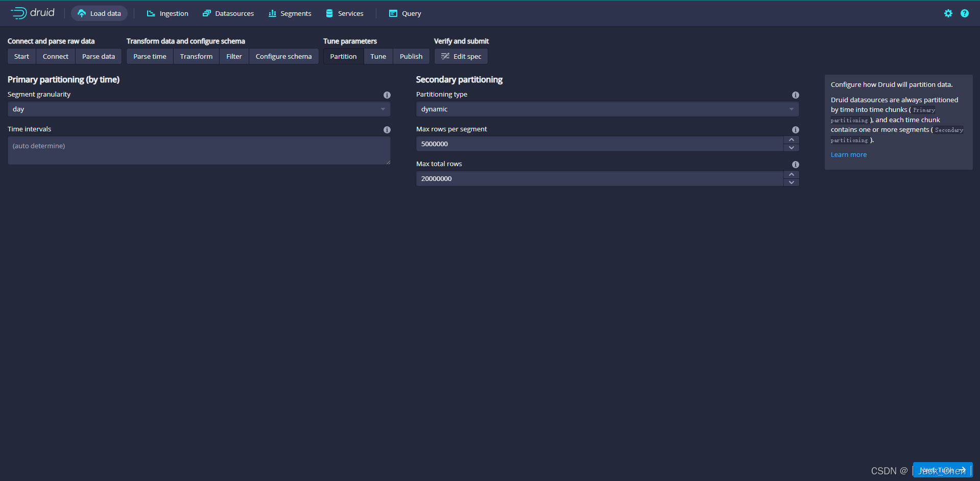Show info for Max total rows
The image size is (980, 481).
click(x=795, y=165)
